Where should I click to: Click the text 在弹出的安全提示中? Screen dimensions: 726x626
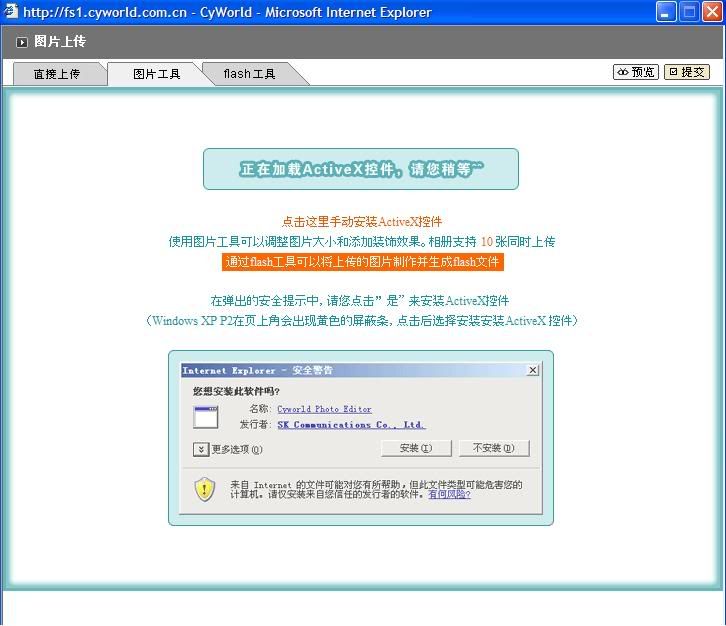(263, 301)
